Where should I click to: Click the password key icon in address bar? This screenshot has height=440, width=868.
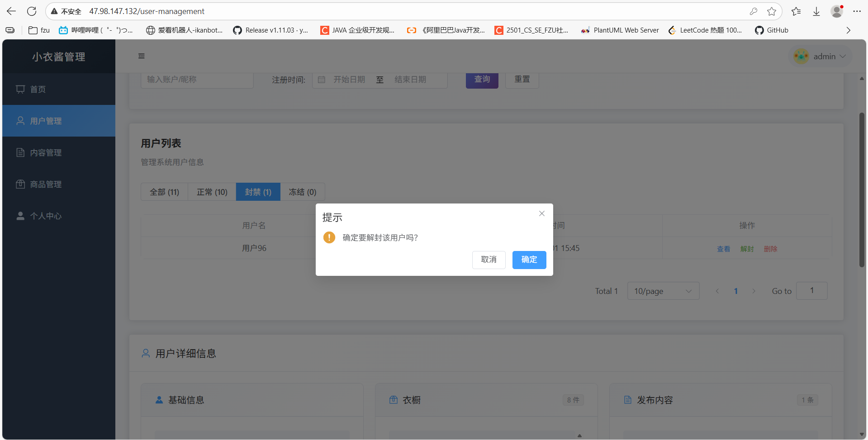point(753,11)
